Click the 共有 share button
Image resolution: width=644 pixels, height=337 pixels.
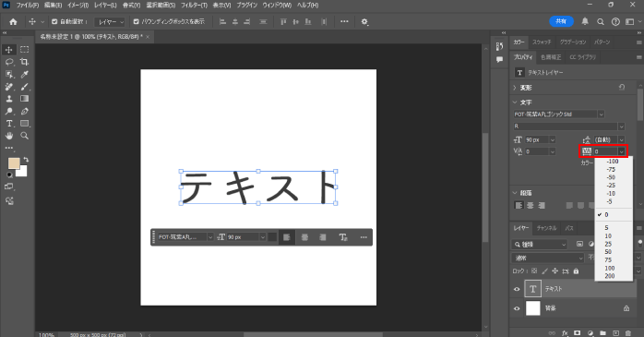(561, 21)
